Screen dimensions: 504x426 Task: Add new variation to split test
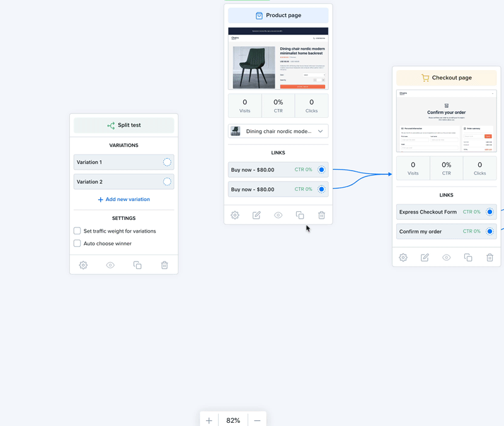point(123,199)
